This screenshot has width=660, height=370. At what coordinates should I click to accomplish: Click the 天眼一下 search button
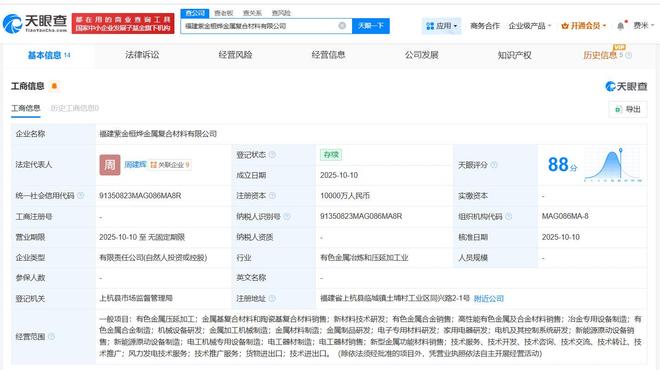coord(371,26)
